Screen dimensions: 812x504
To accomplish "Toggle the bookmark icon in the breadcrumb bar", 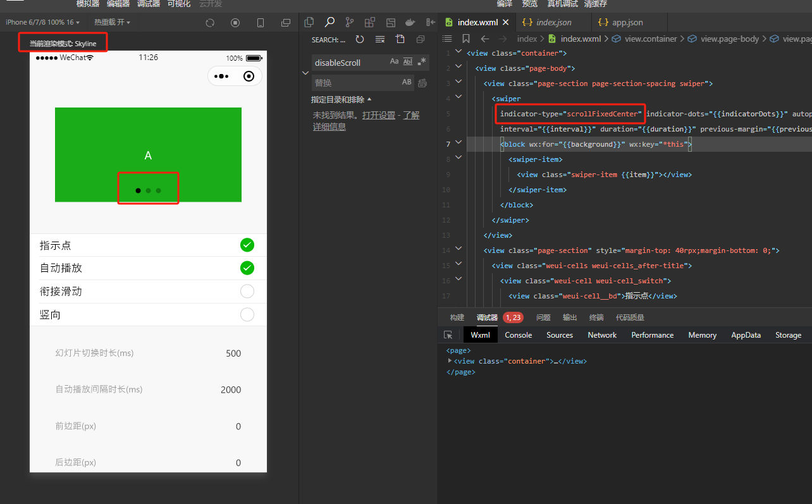I will tap(466, 39).
